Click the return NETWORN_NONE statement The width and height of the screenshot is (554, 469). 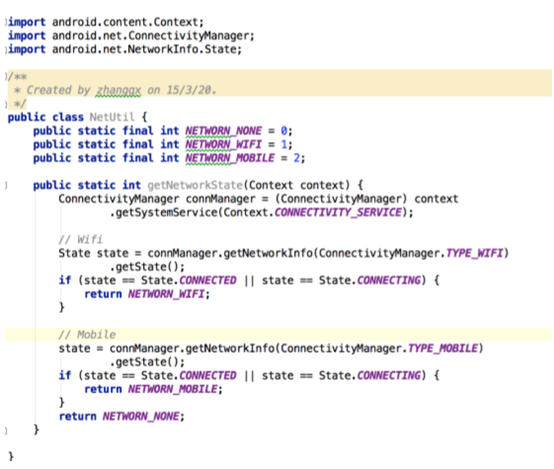[x=122, y=416]
